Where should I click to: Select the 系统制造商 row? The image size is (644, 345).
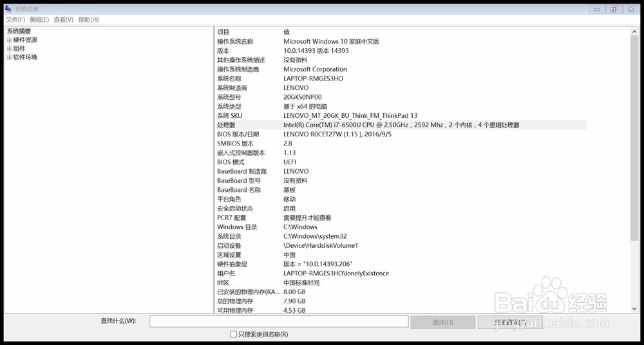(401, 88)
